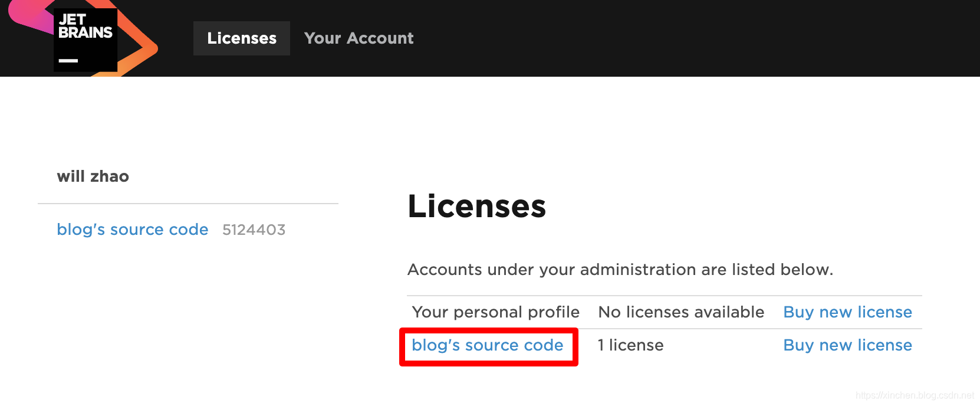Click the No licenses available text
This screenshot has height=406, width=980.
coord(681,312)
